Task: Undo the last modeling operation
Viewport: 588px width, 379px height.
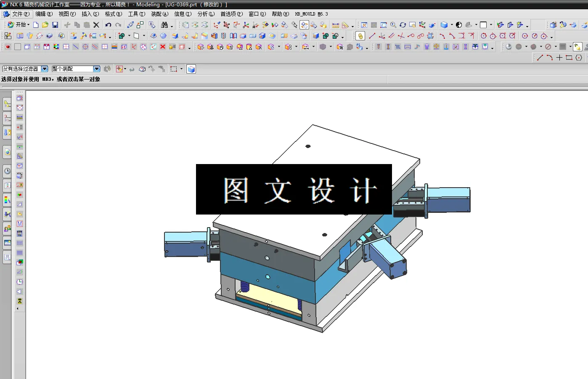Action: click(x=109, y=24)
